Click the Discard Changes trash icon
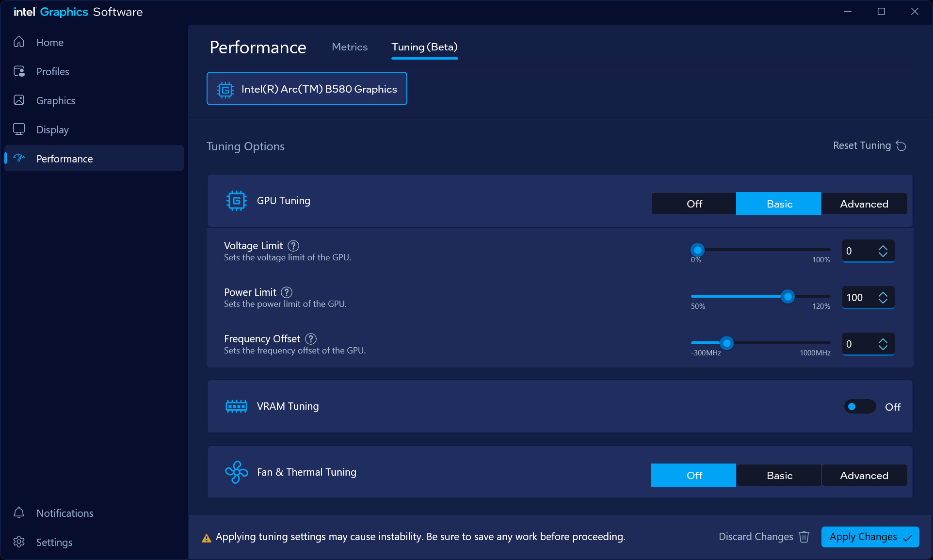 tap(804, 537)
